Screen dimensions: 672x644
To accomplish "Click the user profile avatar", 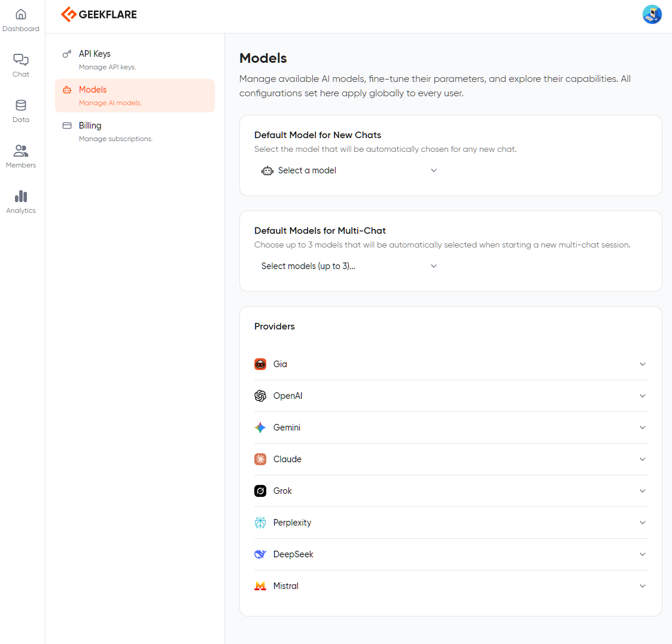I will coord(652,14).
